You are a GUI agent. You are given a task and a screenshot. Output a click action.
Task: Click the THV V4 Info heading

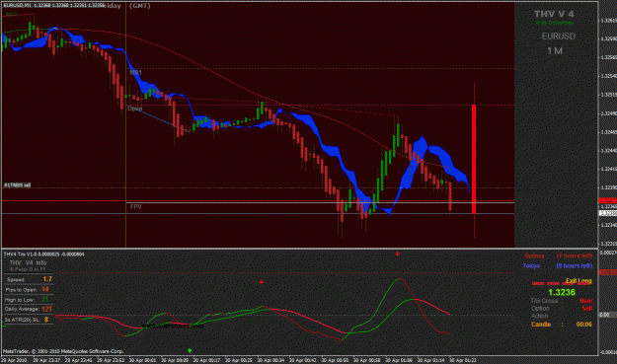(x=28, y=262)
